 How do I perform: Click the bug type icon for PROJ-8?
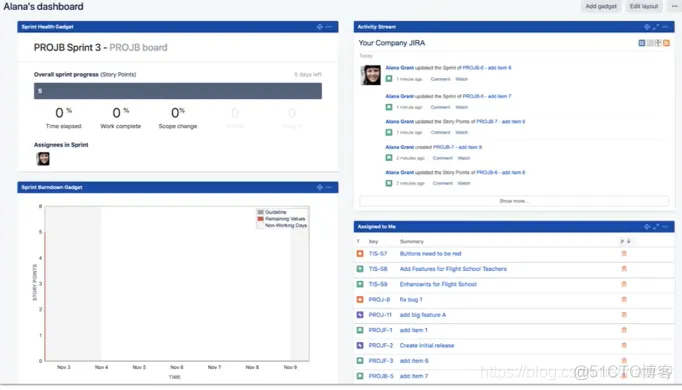(360, 300)
